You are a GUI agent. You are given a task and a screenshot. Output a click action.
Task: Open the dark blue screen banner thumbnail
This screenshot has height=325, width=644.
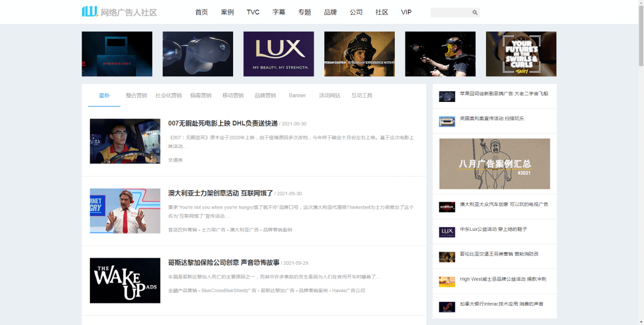click(x=117, y=54)
